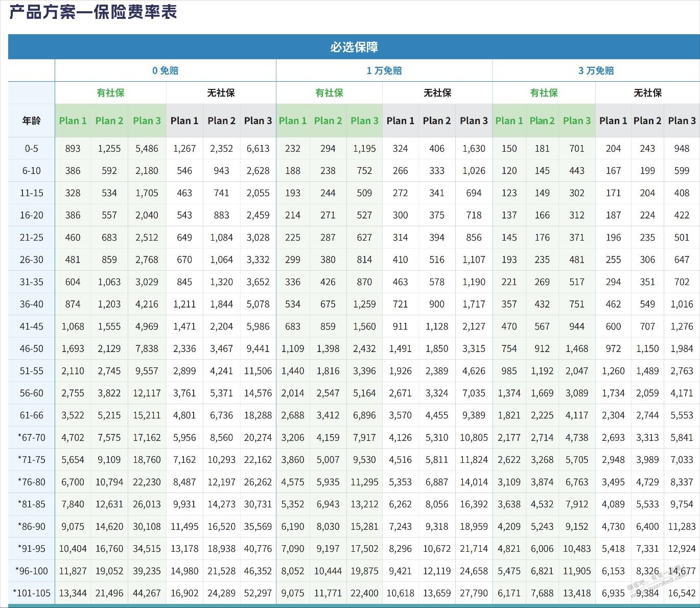Viewport: 700px width, 608px height.
Task: Select the 11-15 age row label
Action: pos(31,193)
